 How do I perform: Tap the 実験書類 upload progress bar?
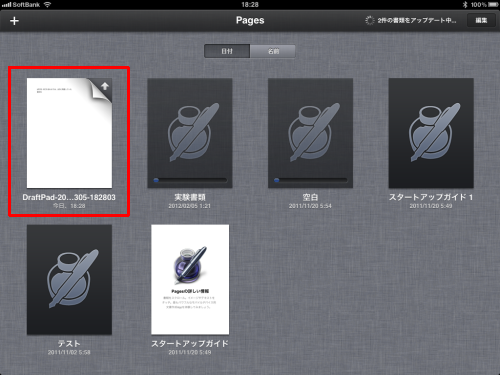click(190, 180)
